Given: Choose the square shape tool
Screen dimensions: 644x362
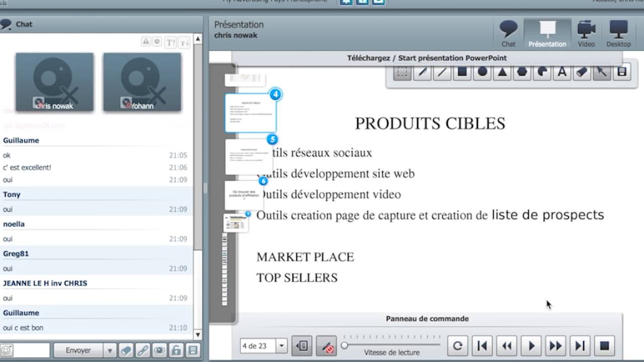Looking at the screenshot, I should [462, 72].
